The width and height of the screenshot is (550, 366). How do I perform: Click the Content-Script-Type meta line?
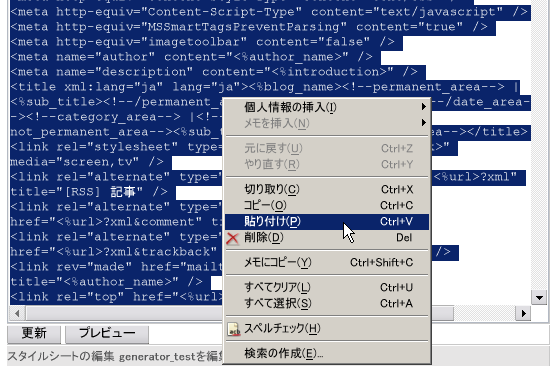[x=270, y=12]
